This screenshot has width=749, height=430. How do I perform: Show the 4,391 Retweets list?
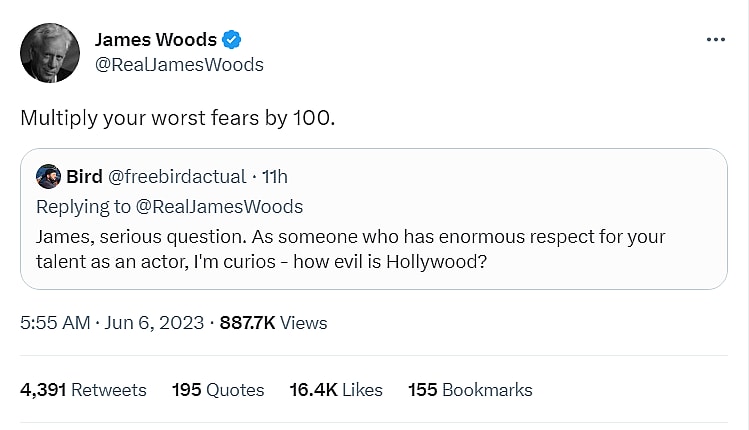click(x=83, y=390)
